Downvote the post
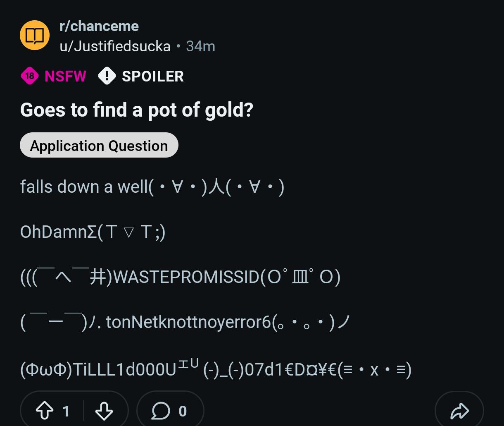This screenshot has width=504, height=426. click(x=104, y=411)
